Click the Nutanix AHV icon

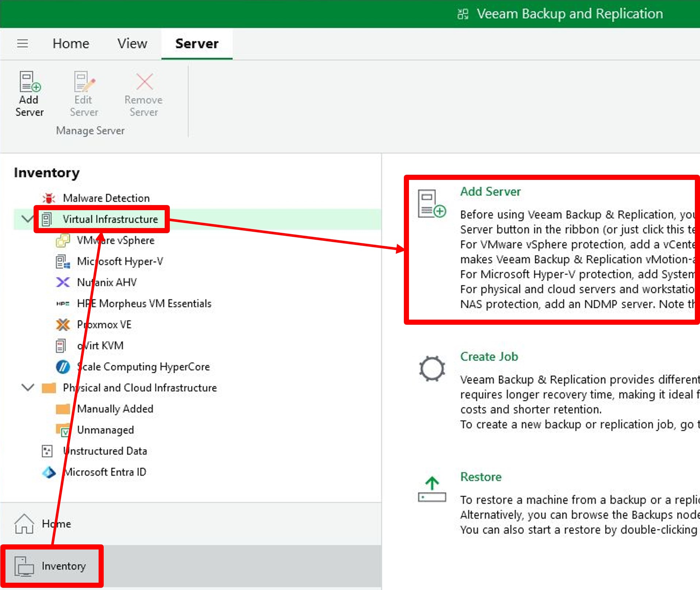(63, 282)
